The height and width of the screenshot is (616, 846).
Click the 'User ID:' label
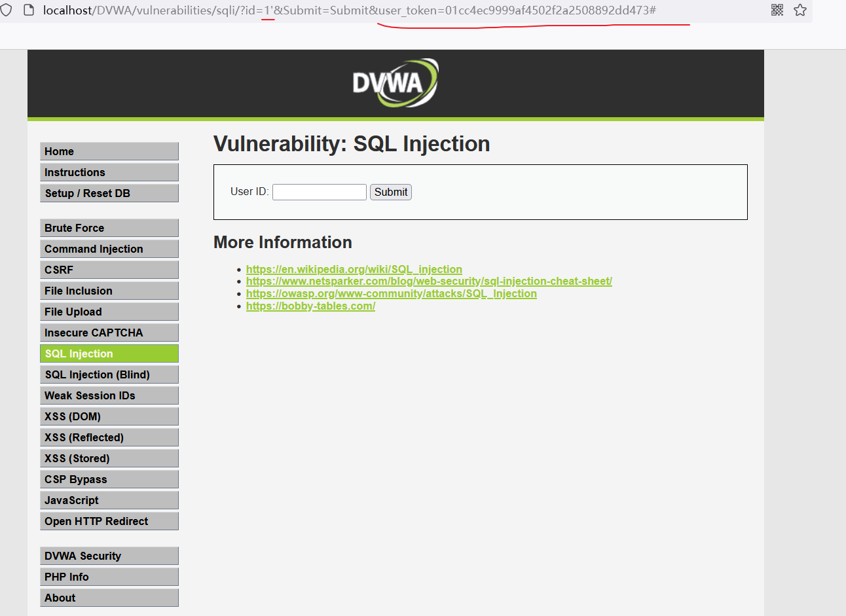pos(249,191)
